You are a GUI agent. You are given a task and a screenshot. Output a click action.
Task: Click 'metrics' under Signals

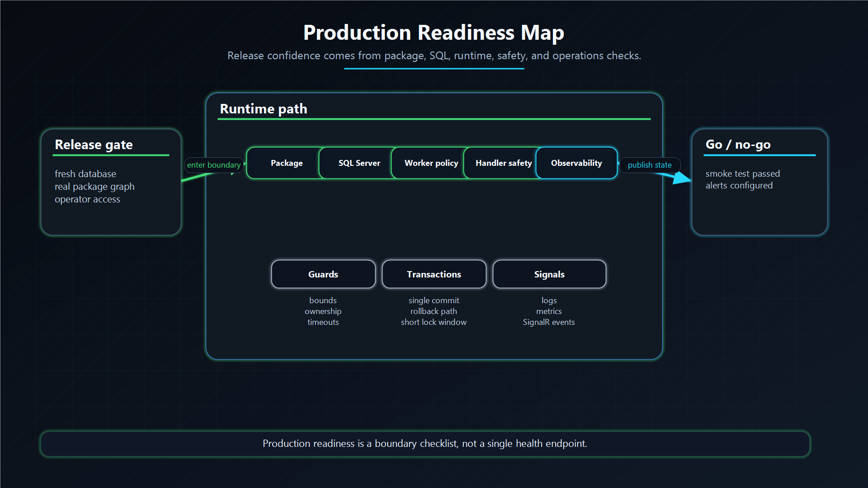(549, 311)
